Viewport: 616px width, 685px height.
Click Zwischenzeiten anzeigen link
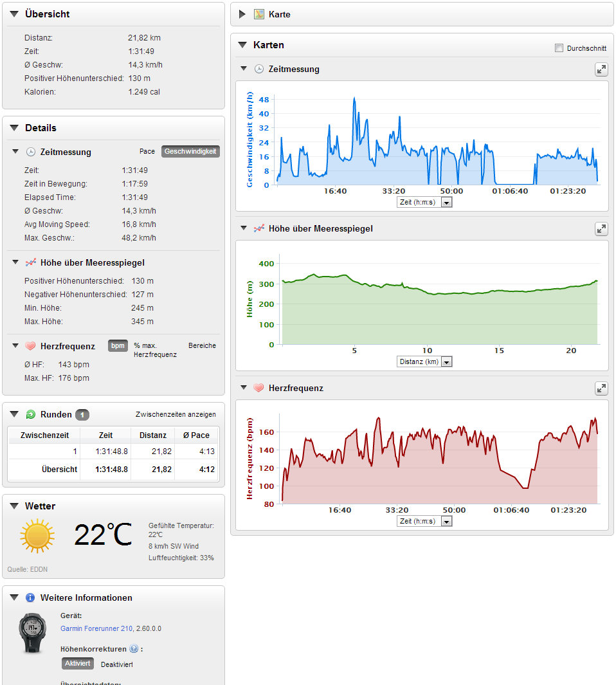coord(176,415)
